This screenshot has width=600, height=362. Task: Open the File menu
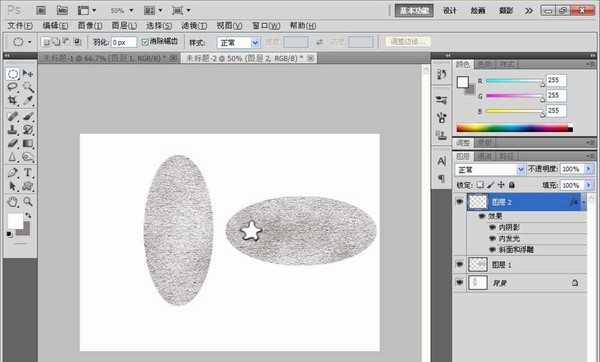point(20,26)
